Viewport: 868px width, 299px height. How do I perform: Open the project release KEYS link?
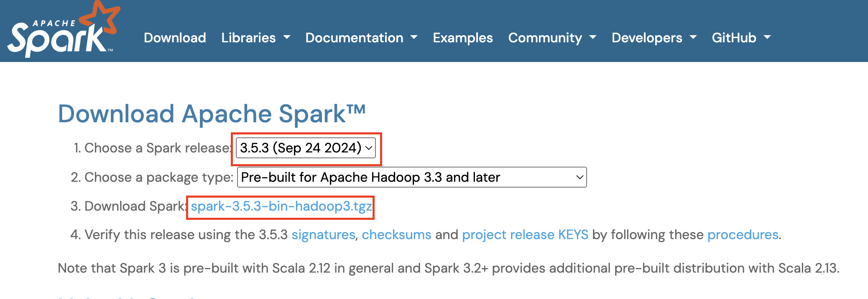pos(525,235)
